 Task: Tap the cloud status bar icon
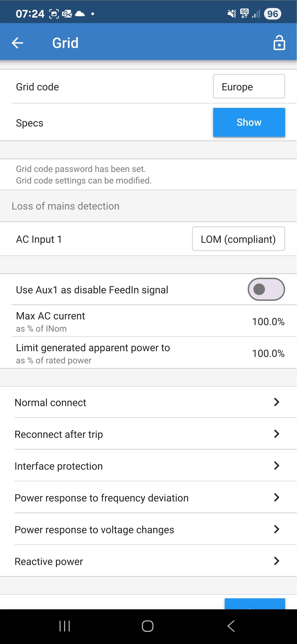(x=80, y=13)
